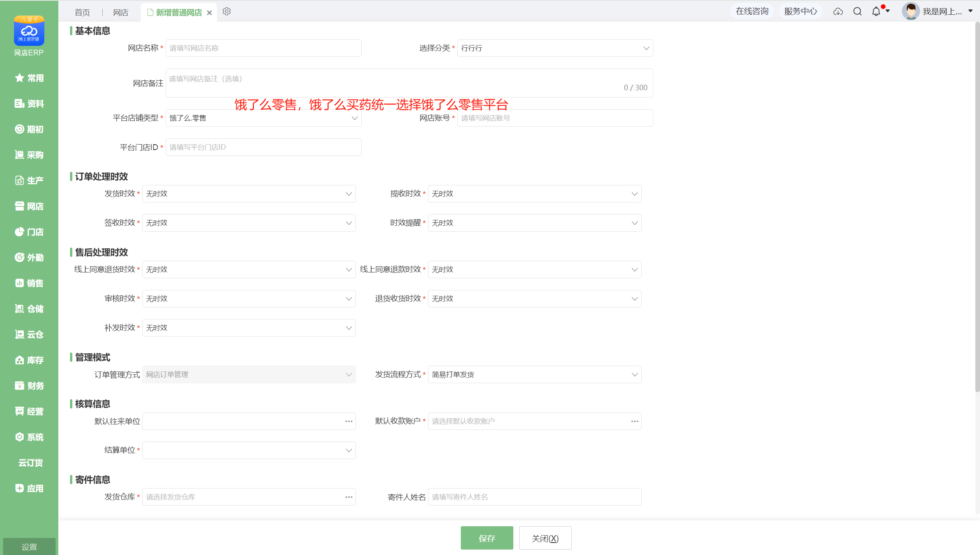Click the 关闭(X) button
980x555 pixels.
(545, 538)
